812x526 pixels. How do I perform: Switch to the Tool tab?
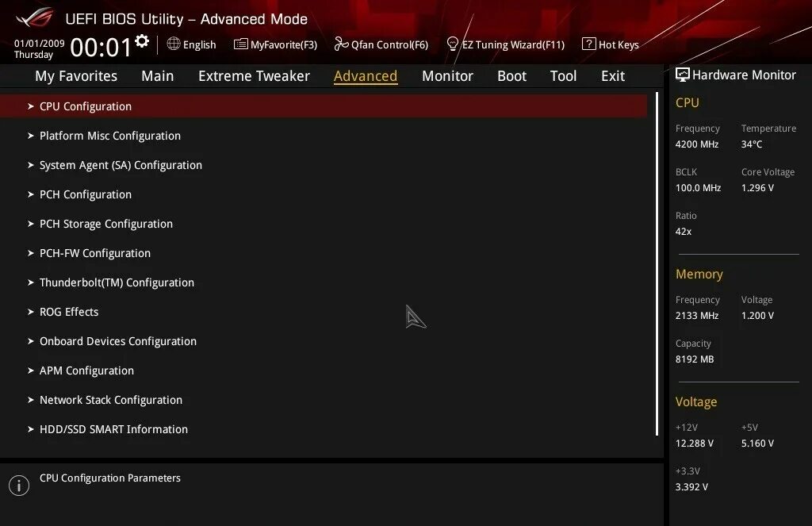[563, 76]
